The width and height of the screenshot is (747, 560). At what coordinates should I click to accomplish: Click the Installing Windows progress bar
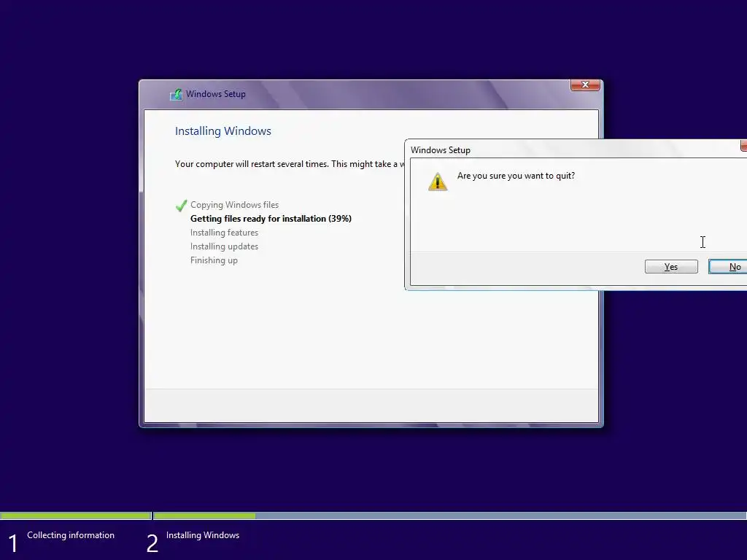[450, 516]
